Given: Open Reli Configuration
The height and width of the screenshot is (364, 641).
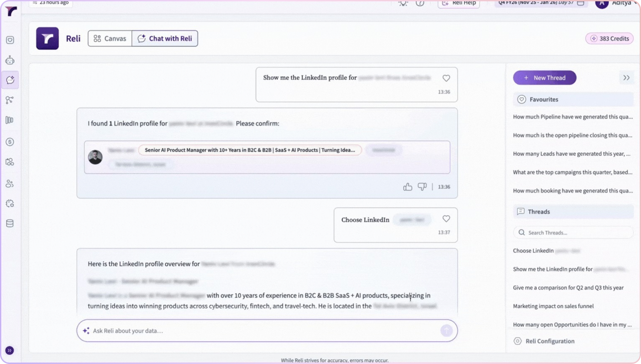Looking at the screenshot, I should coord(544,341).
